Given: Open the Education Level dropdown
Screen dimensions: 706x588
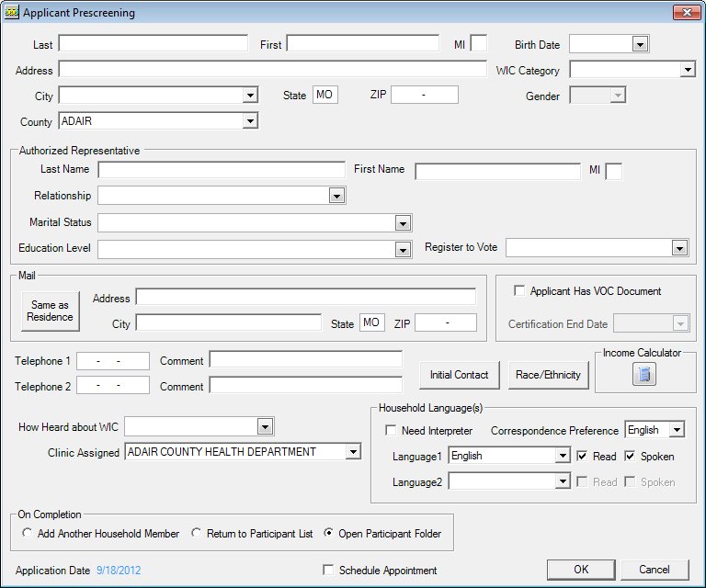Looking at the screenshot, I should (x=403, y=250).
